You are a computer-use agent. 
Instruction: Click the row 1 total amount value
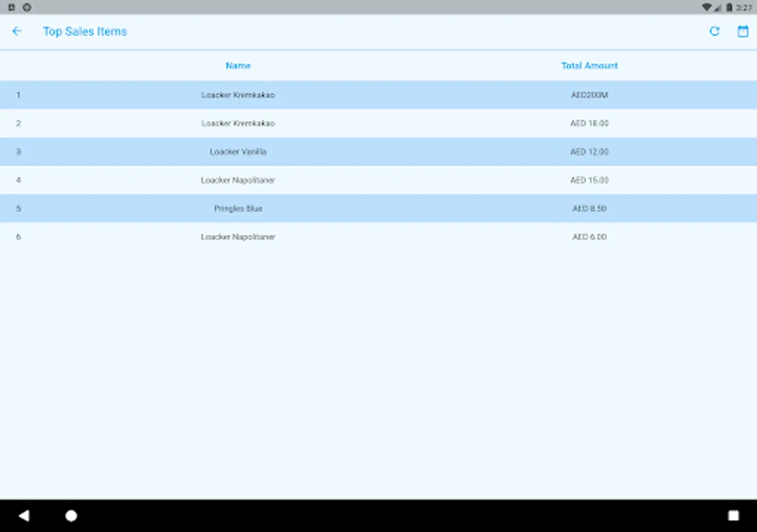[590, 95]
